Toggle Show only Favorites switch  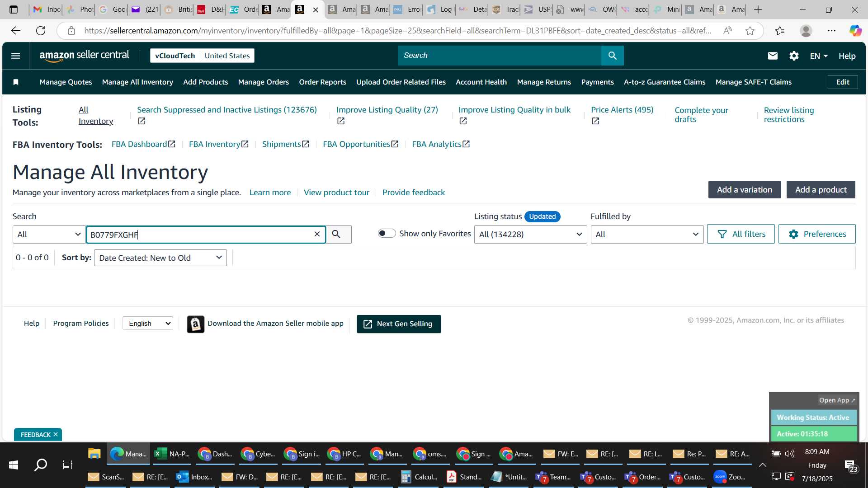pyautogui.click(x=387, y=234)
